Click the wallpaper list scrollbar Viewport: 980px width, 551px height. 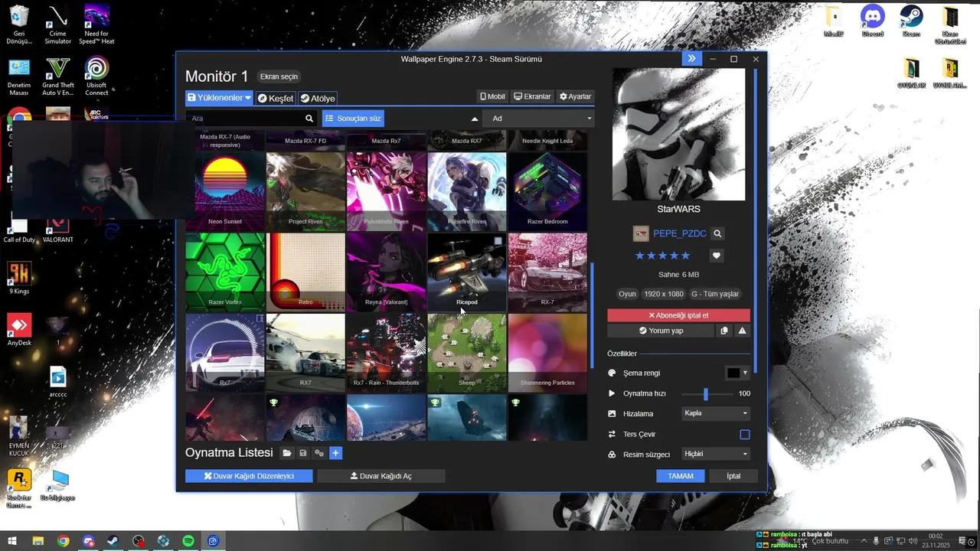coord(592,314)
